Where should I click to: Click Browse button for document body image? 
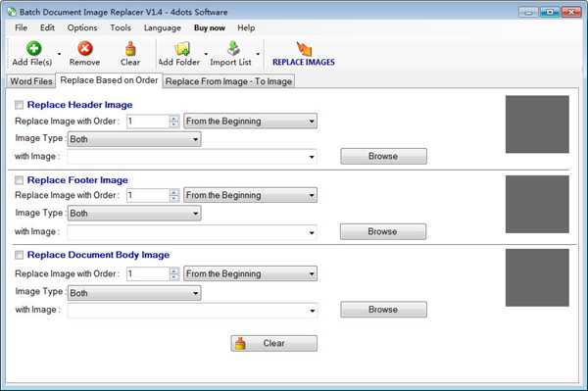pos(383,310)
